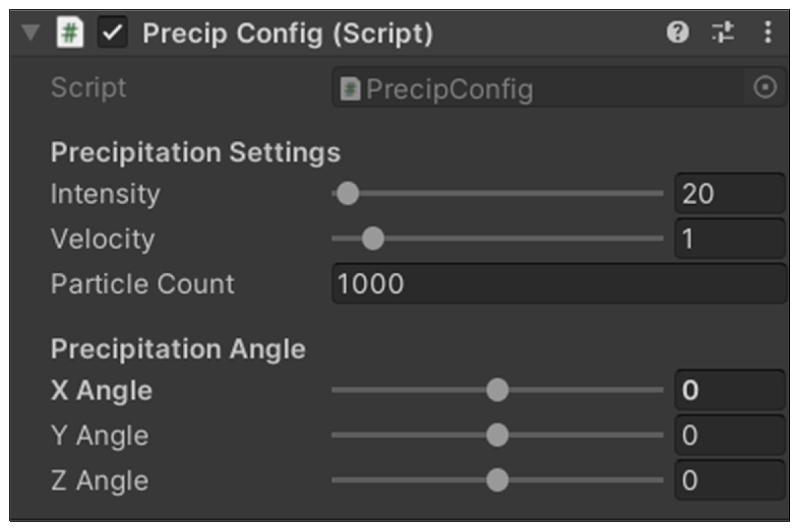Click the PrecipConfig script file icon
The height and width of the screenshot is (532, 800).
click(x=350, y=89)
